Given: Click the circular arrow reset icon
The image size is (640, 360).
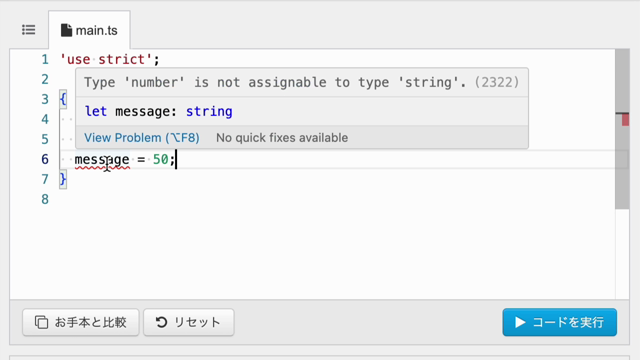Looking at the screenshot, I should click(x=161, y=322).
